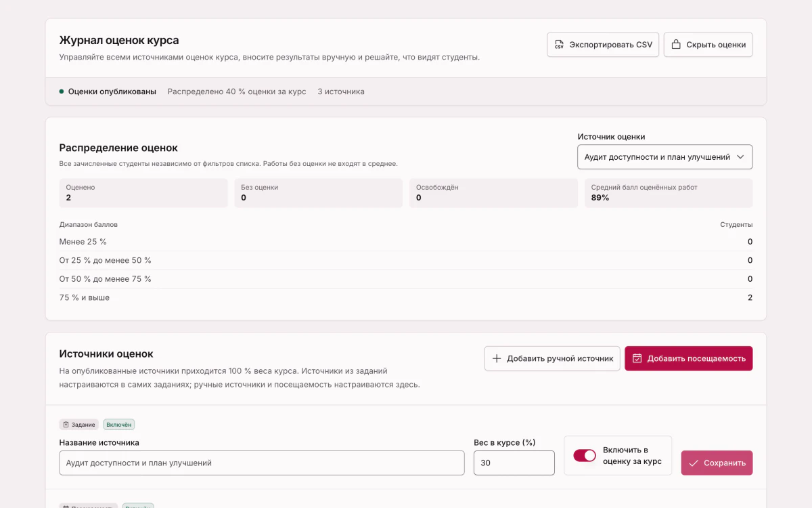Click the «Студенты» column header

(736, 224)
